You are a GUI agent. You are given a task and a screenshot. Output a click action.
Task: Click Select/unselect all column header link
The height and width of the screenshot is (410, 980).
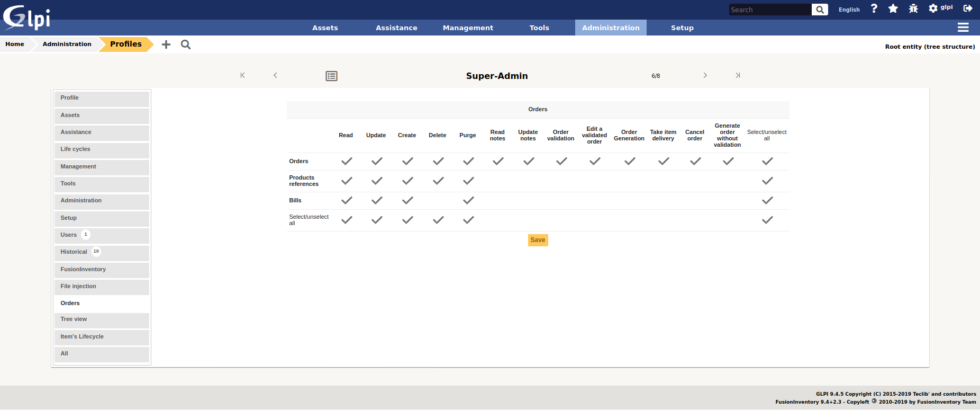pyautogui.click(x=766, y=136)
